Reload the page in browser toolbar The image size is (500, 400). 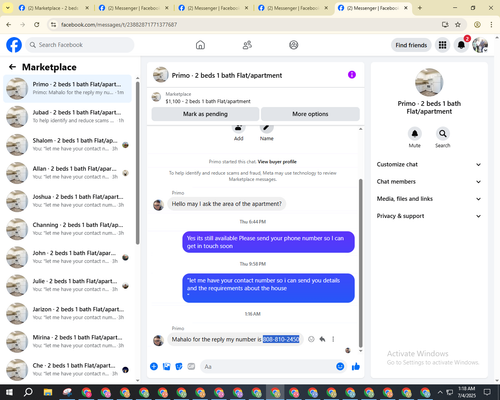point(37,25)
